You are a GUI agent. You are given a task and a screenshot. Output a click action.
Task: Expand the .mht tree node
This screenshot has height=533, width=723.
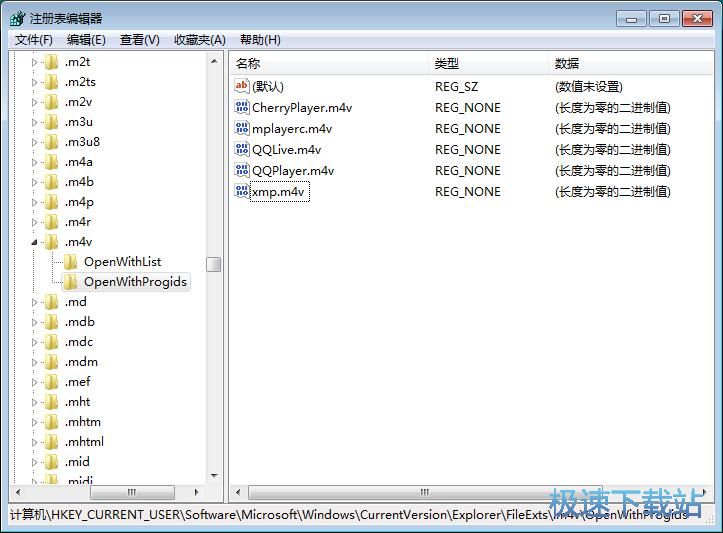tap(34, 403)
